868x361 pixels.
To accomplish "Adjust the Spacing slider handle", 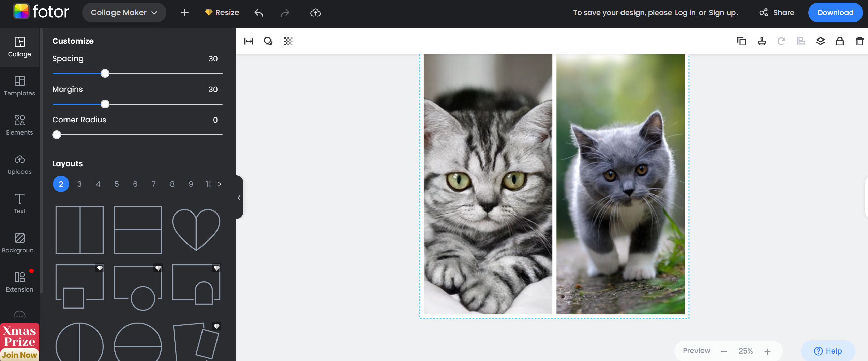I will pyautogui.click(x=105, y=73).
